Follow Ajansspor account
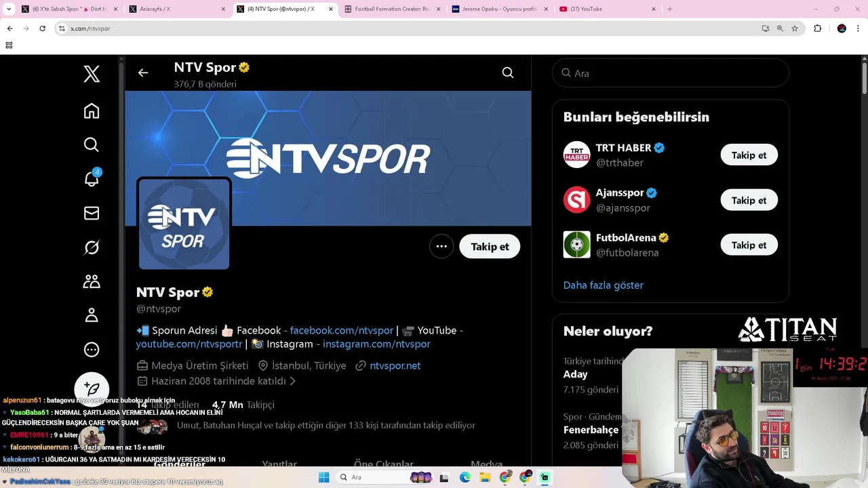Viewport: 868px width, 488px height. (749, 200)
